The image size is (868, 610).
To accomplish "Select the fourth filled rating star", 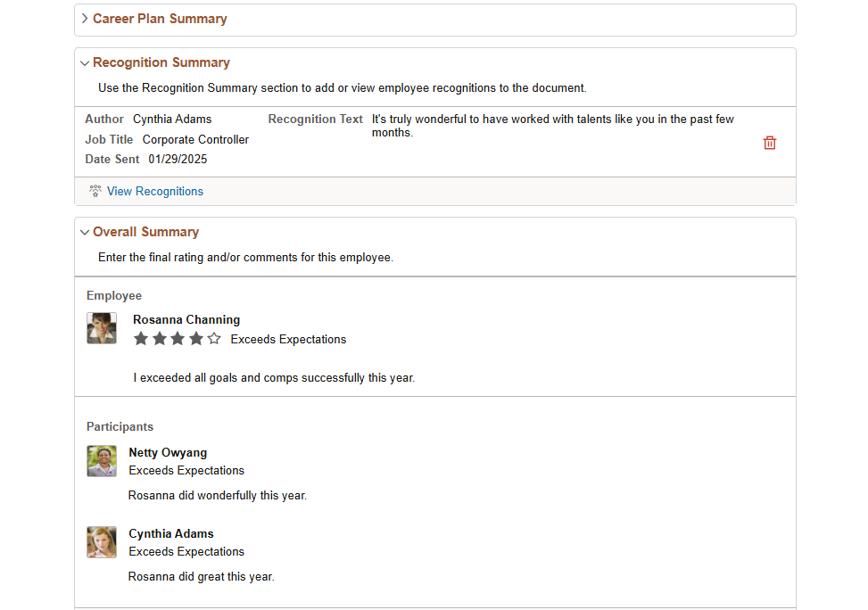I will (196, 338).
